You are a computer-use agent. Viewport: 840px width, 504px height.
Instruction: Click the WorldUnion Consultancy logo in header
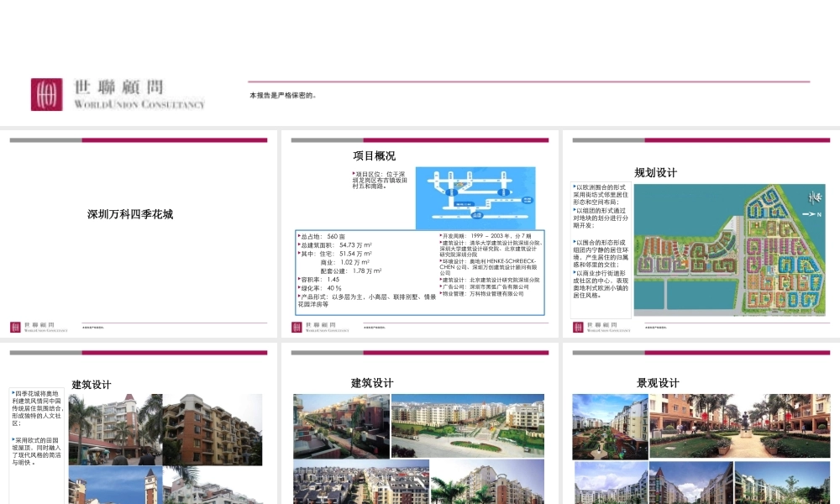pos(118,94)
